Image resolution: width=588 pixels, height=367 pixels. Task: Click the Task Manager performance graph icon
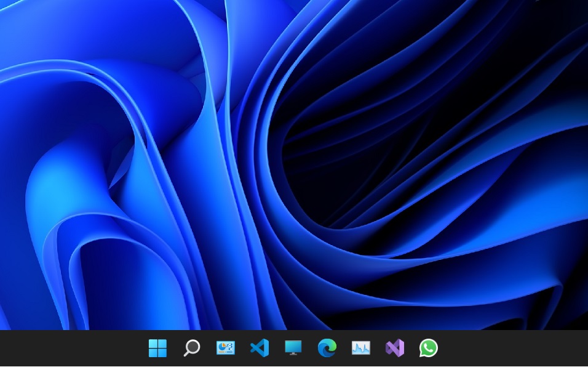(360, 348)
